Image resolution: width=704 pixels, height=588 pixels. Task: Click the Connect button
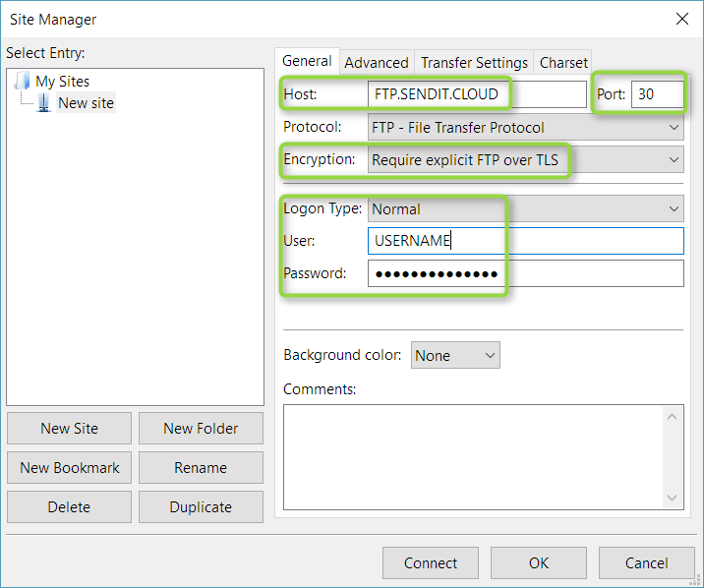[x=431, y=562]
